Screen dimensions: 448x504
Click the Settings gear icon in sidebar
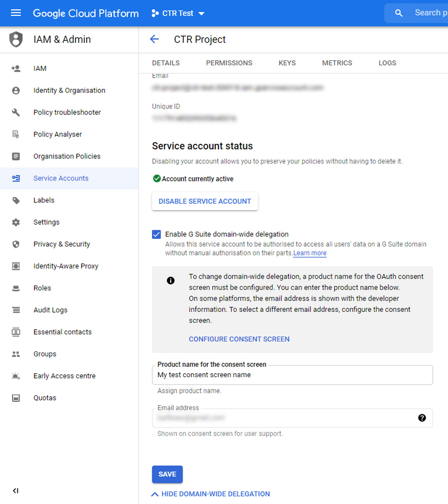tap(16, 222)
